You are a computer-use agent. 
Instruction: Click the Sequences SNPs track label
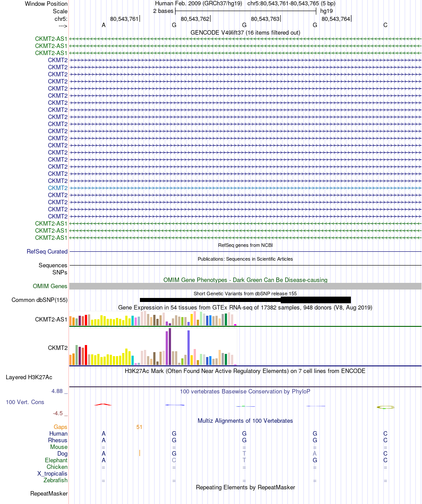[x=53, y=269]
